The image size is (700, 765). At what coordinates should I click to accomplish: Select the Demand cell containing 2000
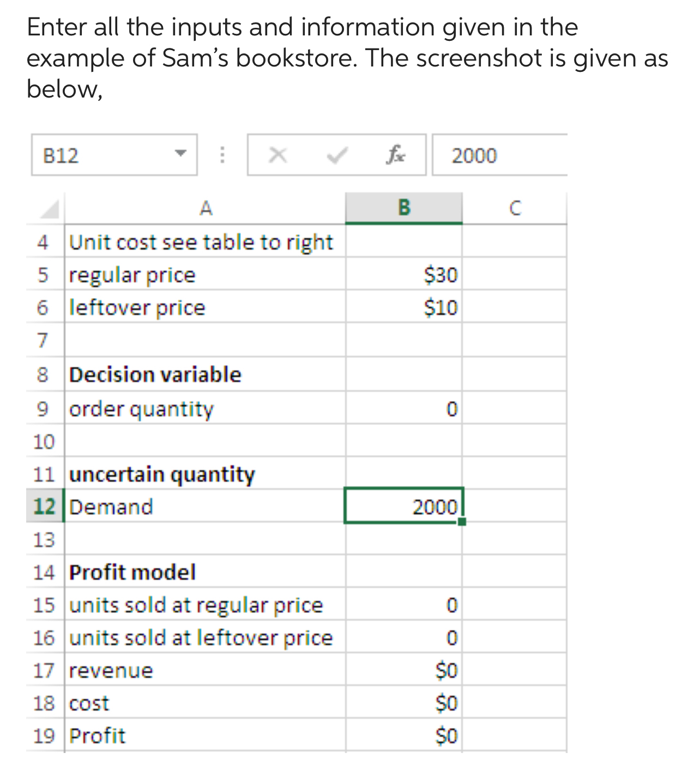point(403,507)
